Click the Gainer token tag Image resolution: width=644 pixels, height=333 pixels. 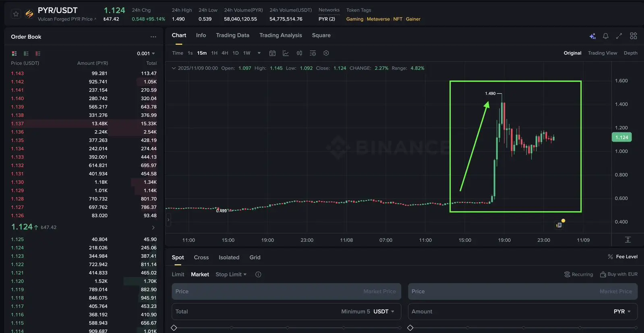point(413,19)
